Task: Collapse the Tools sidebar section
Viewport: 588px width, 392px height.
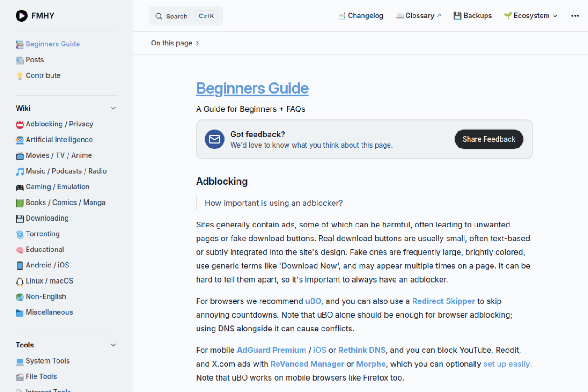Action: 113,345
